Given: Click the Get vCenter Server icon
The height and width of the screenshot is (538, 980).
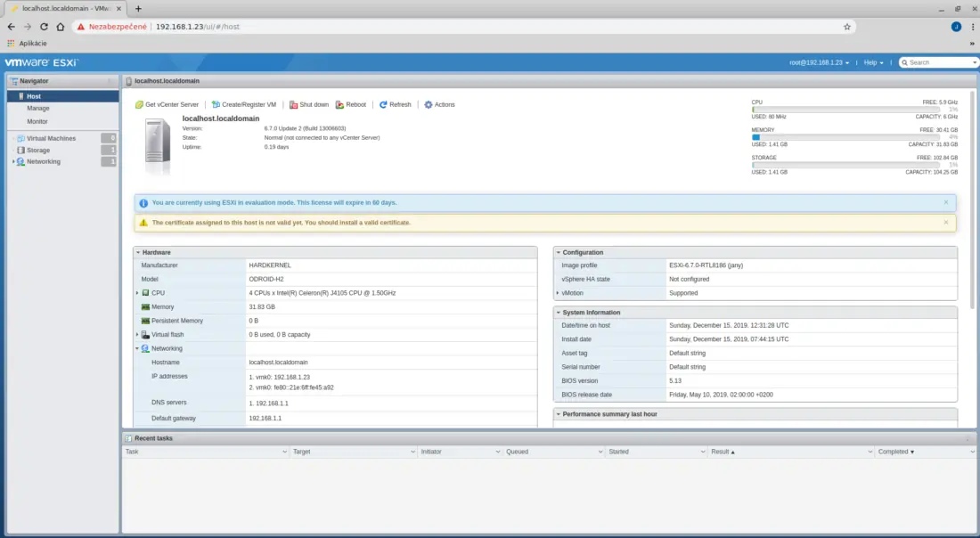Looking at the screenshot, I should click(x=139, y=105).
